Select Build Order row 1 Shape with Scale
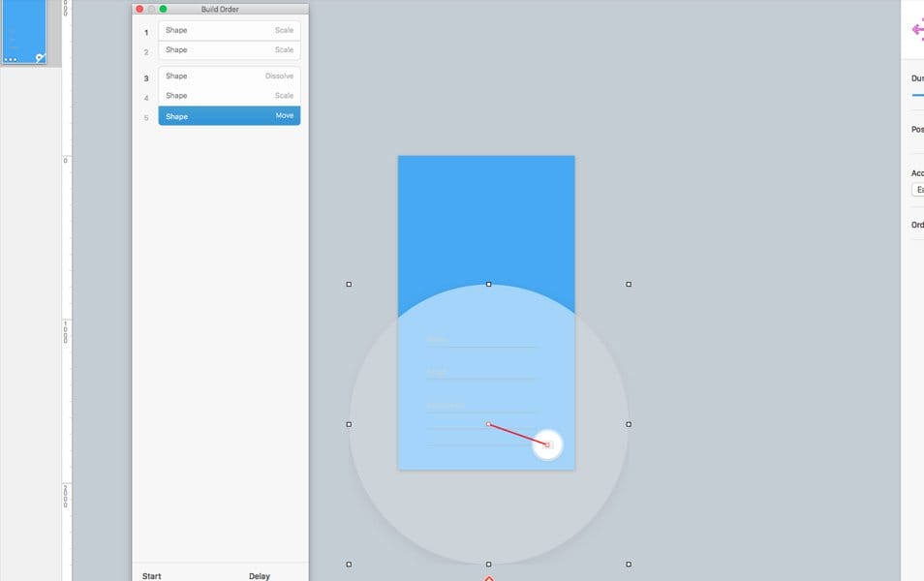This screenshot has width=924, height=581. coord(229,30)
